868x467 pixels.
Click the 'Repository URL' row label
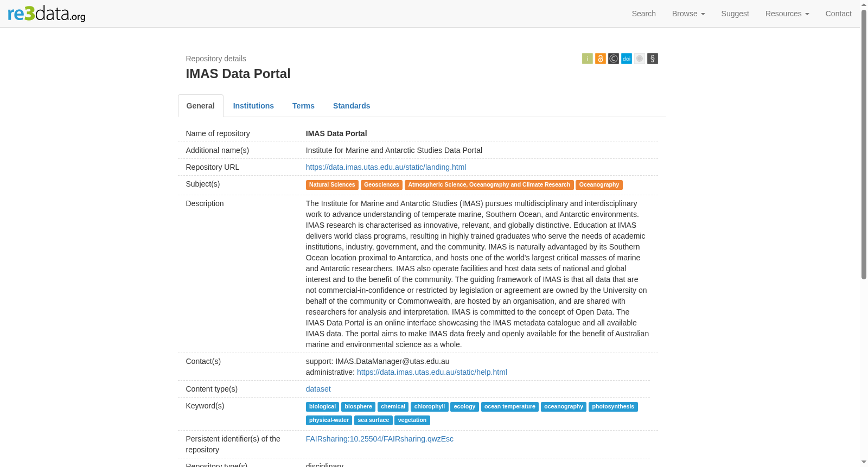pos(213,167)
